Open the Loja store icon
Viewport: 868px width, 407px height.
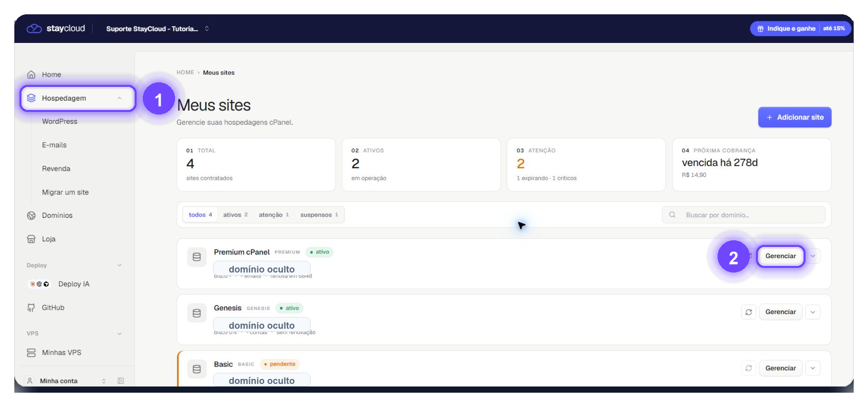pos(31,239)
